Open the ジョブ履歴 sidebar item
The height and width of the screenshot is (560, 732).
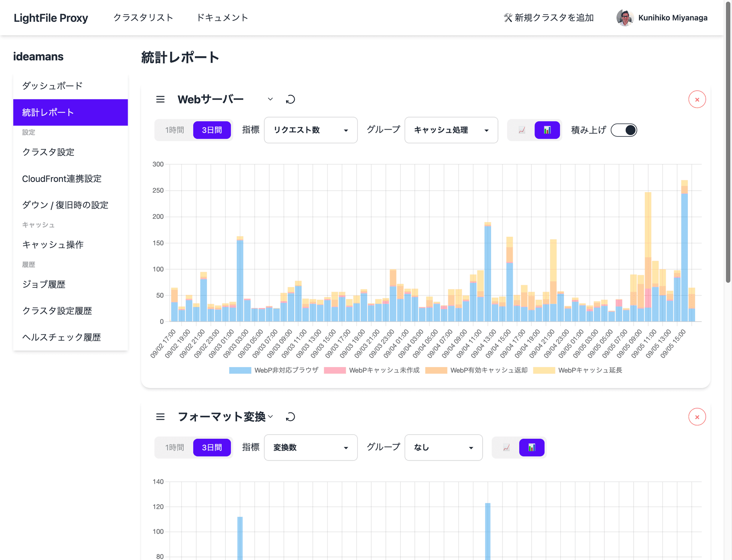pyautogui.click(x=43, y=284)
